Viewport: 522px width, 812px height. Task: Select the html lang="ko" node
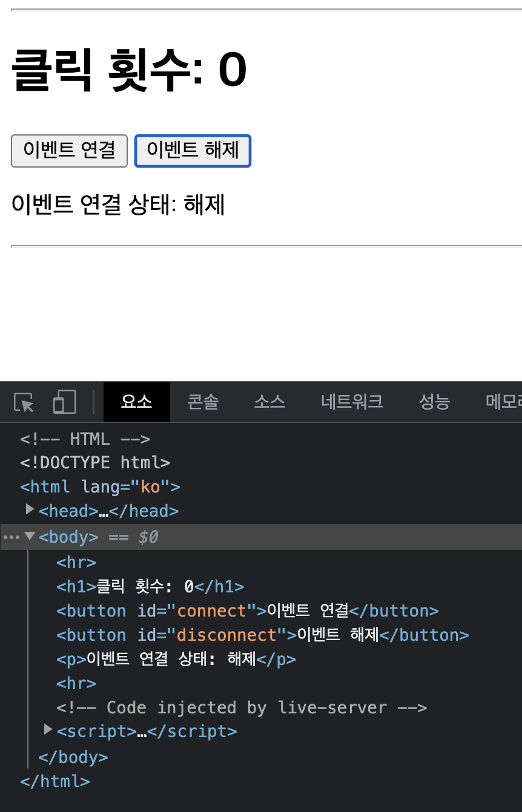coord(100,486)
